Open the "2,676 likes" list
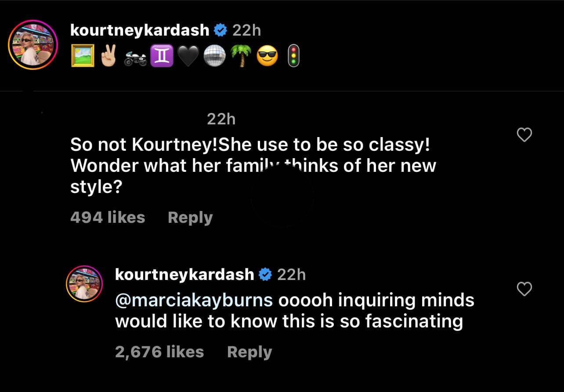564x392 pixels. (x=159, y=352)
